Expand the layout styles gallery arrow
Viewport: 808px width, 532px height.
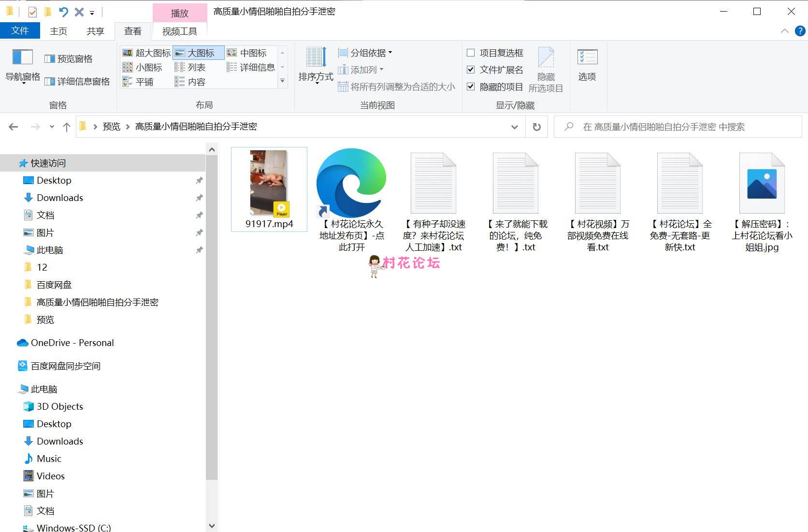tap(282, 82)
